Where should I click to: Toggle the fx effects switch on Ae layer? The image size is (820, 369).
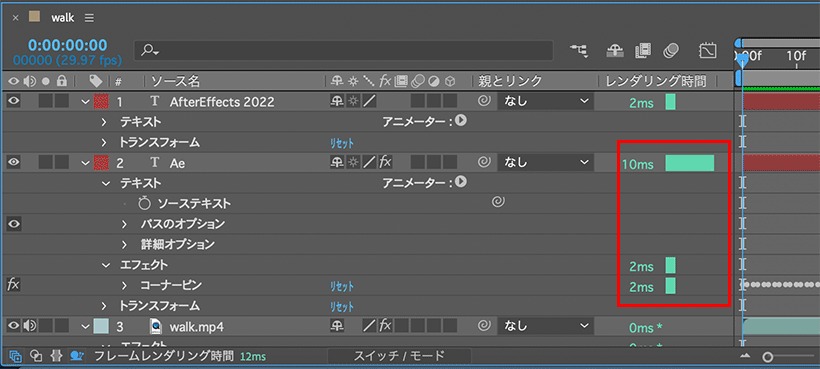385,162
